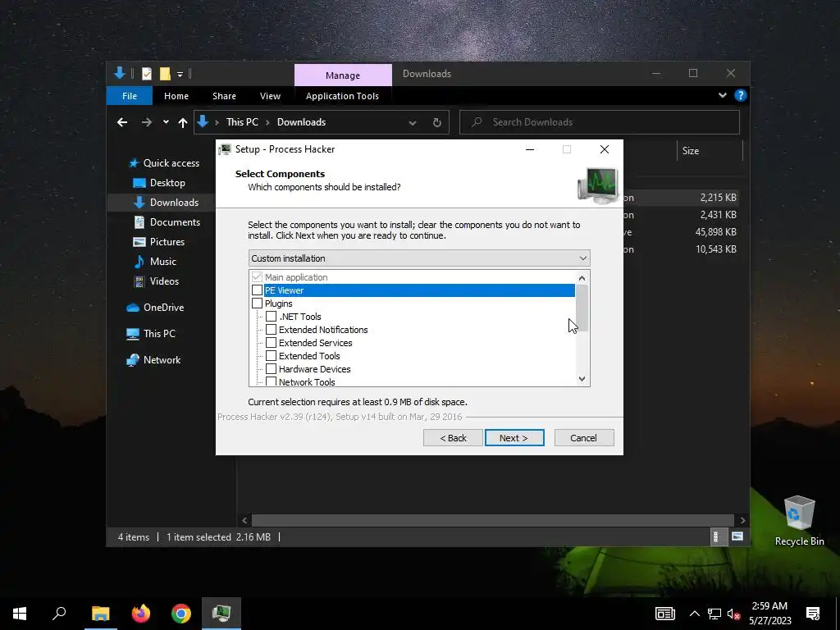
Task: Open the Share ribbon tab
Action: tap(224, 96)
